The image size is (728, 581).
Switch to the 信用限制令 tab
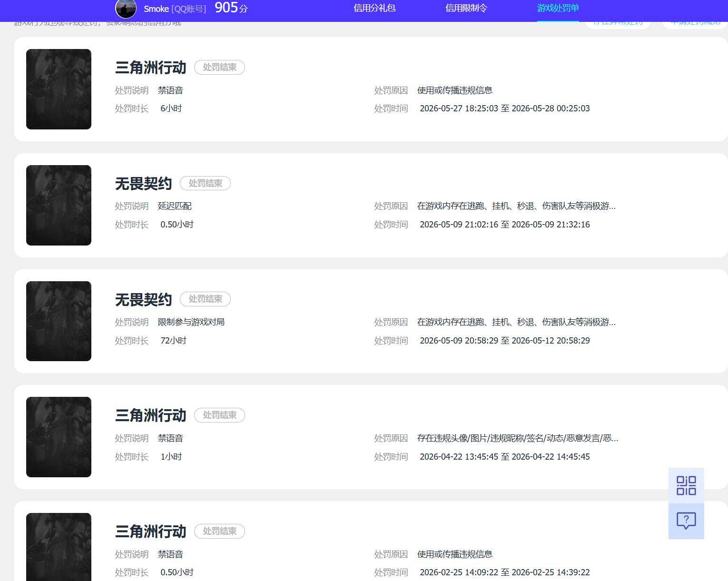pyautogui.click(x=466, y=8)
